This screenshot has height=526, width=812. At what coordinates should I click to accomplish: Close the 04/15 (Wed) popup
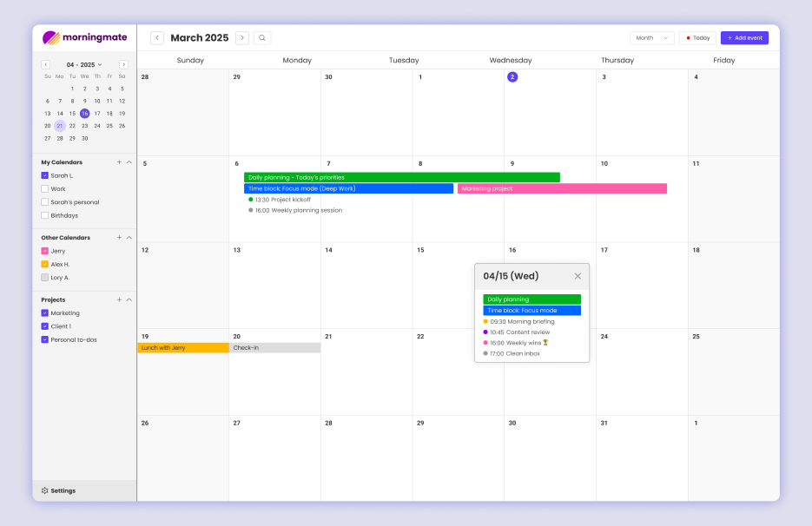(x=578, y=277)
